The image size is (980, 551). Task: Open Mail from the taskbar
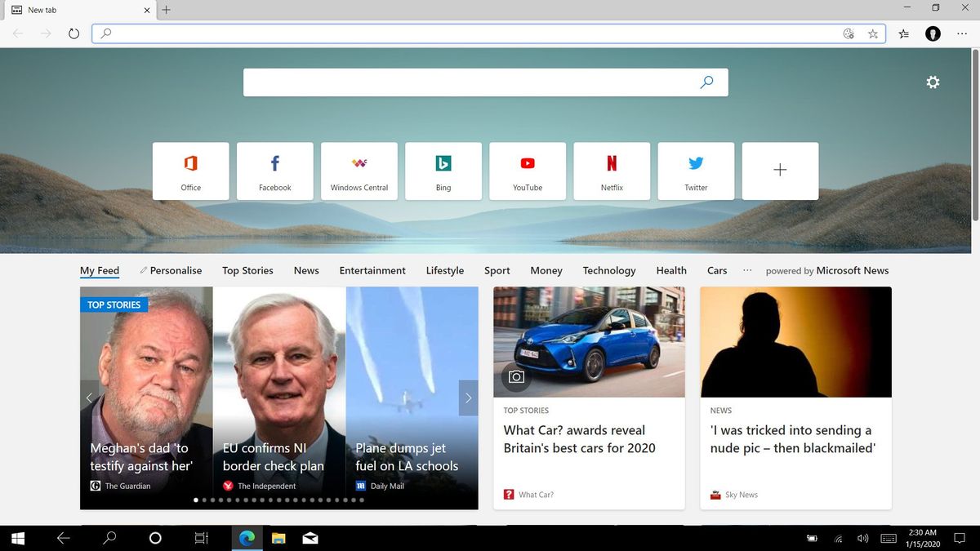[x=310, y=538]
